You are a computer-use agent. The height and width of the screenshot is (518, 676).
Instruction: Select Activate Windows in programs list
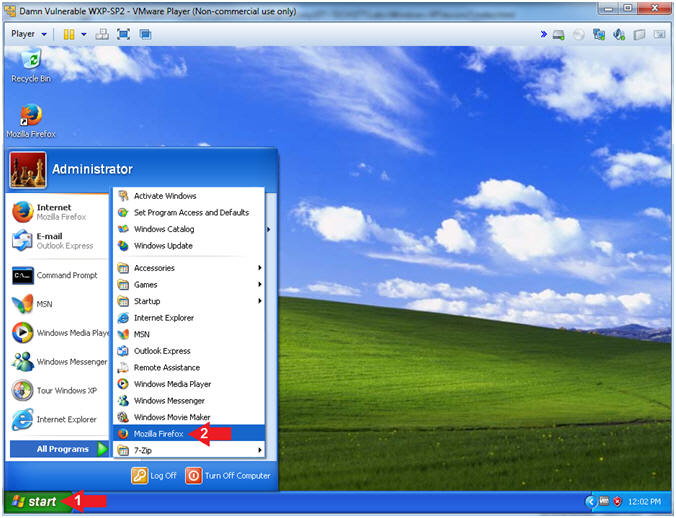coord(189,196)
